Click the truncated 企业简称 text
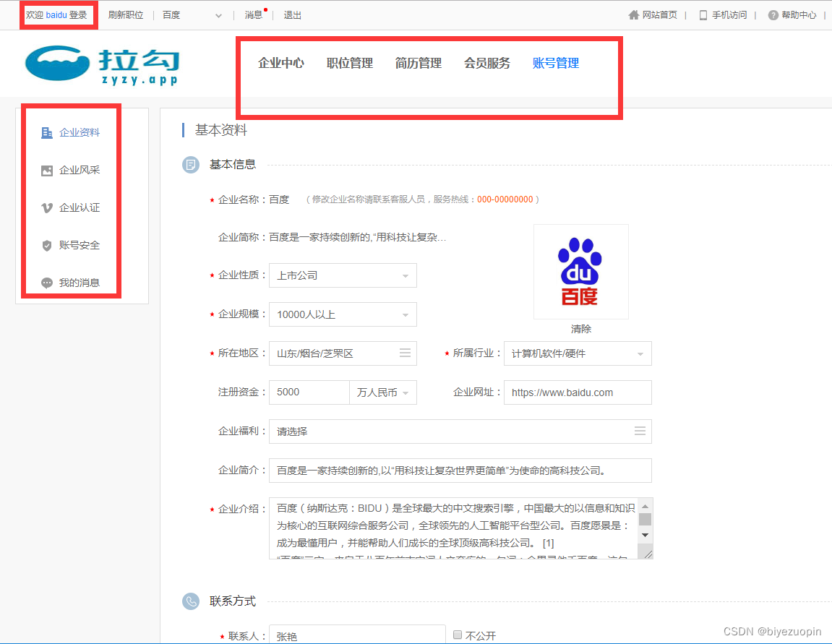This screenshot has width=832, height=644. tap(358, 237)
